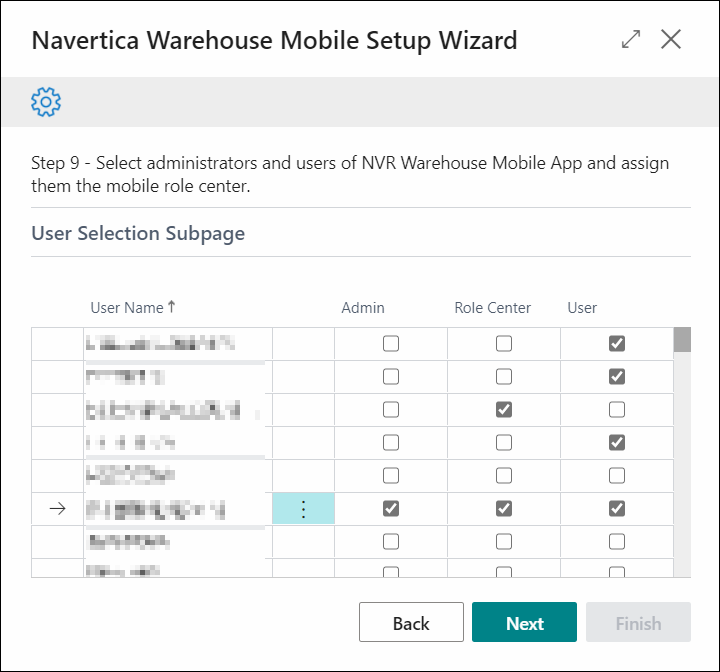Viewport: 720px width, 672px height.
Task: Uncheck Role Center in the third user row
Action: (x=504, y=409)
